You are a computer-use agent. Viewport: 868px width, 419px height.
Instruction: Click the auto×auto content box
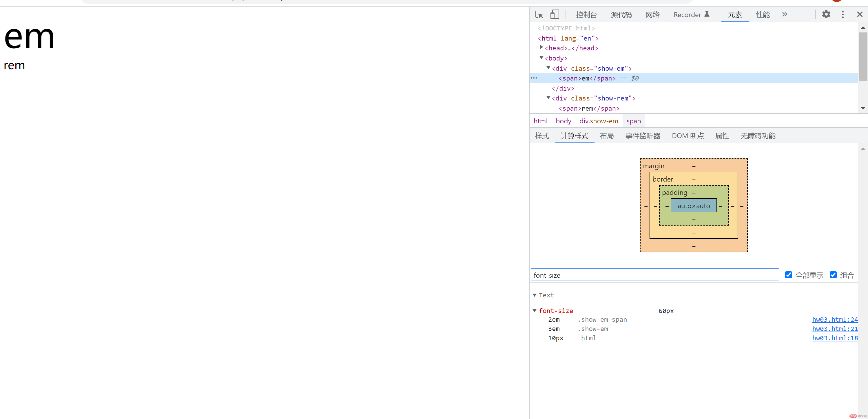694,206
